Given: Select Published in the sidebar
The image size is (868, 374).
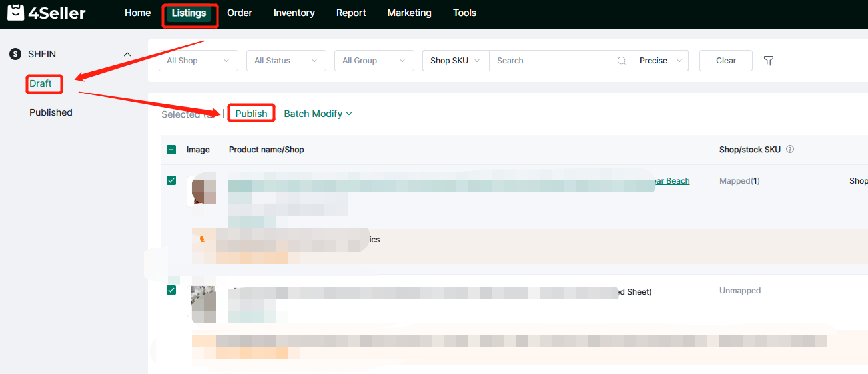Looking at the screenshot, I should point(51,112).
